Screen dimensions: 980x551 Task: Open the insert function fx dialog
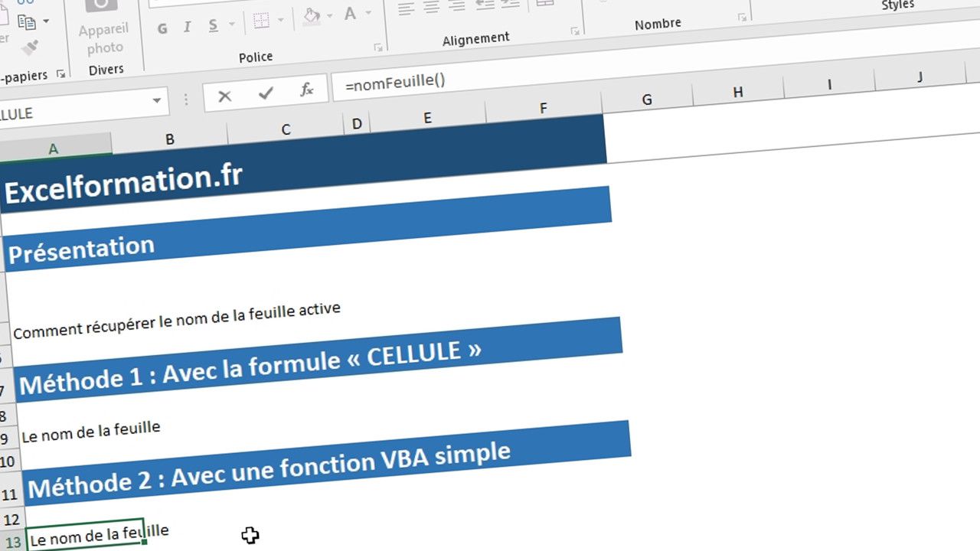click(306, 90)
